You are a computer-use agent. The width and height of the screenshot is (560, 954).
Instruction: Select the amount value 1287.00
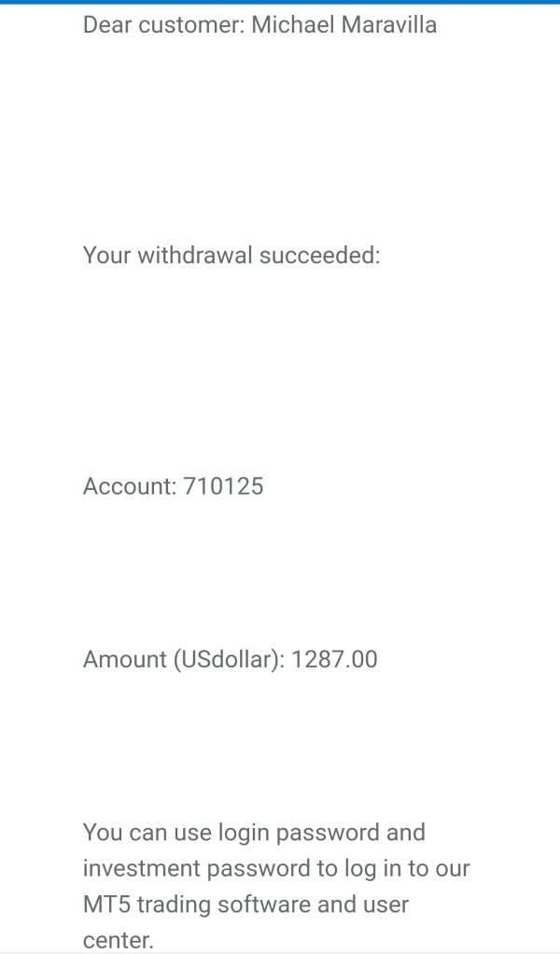[334, 660]
